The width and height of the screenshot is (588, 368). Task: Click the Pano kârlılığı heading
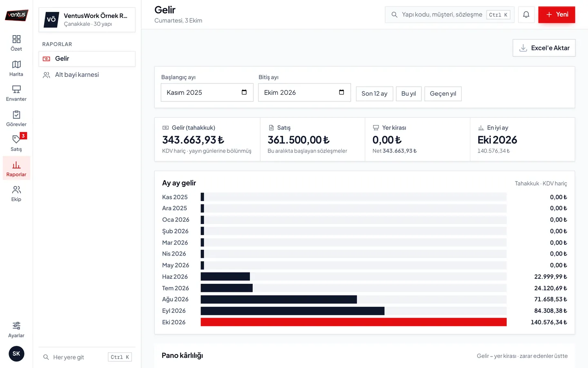(182, 356)
